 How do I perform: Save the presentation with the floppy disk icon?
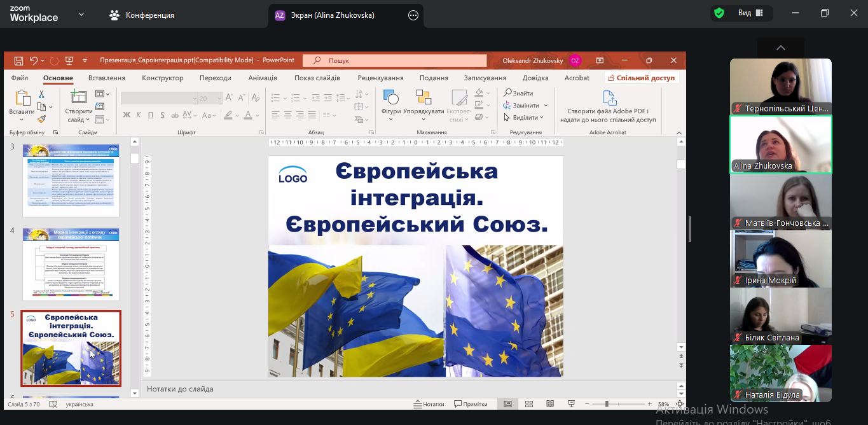[19, 60]
